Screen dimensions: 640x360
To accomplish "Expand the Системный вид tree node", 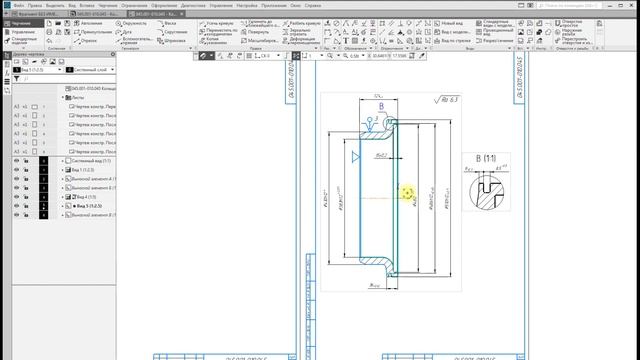I will (63, 161).
